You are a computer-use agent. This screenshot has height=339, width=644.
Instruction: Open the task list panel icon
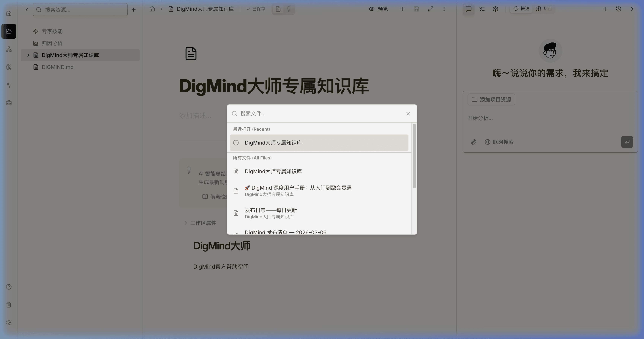(x=482, y=9)
